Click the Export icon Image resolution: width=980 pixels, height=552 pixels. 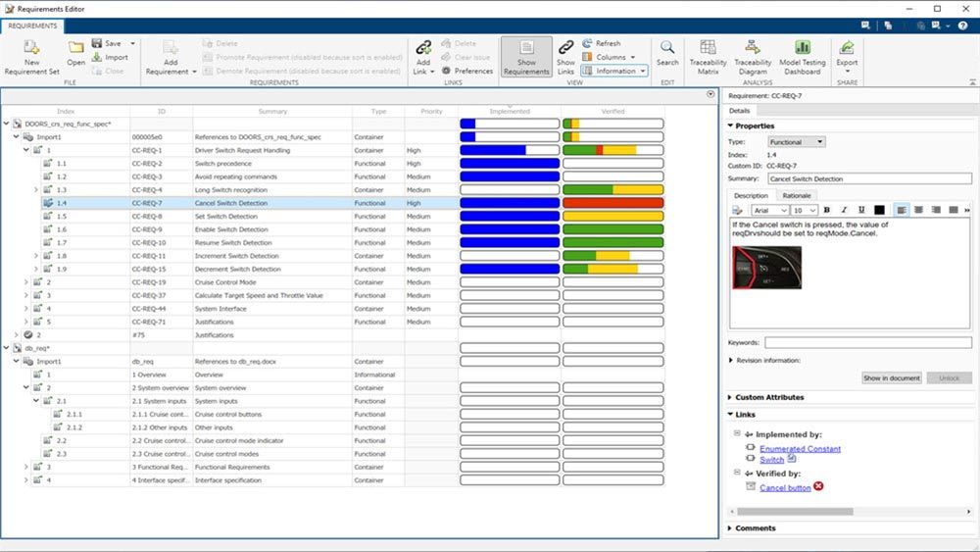tap(846, 49)
